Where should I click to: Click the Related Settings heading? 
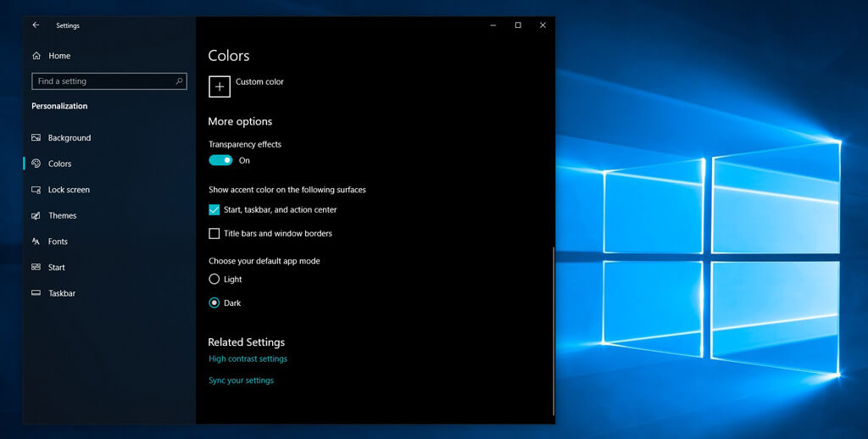[x=247, y=342]
